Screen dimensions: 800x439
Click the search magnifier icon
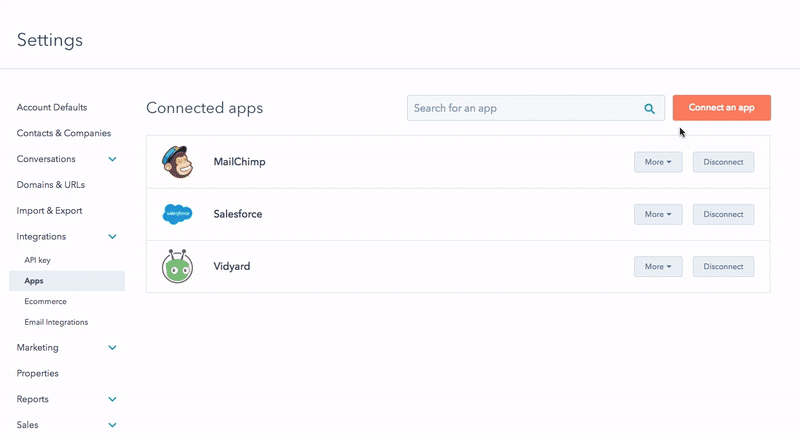(649, 108)
